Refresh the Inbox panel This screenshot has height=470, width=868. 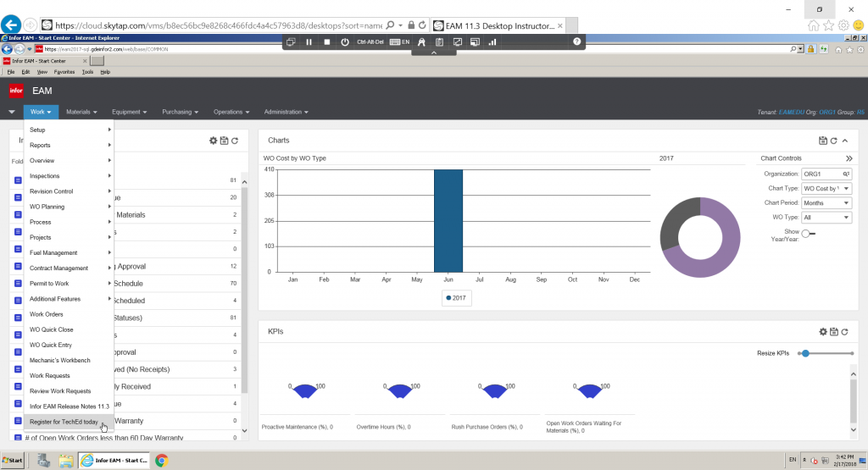coord(235,141)
